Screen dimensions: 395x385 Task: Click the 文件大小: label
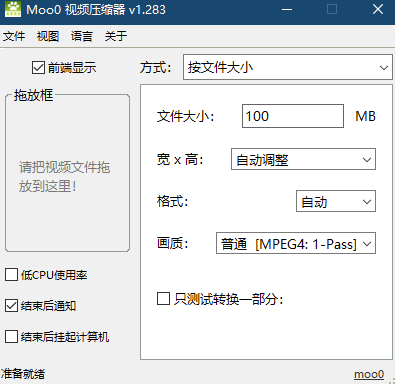pos(185,116)
